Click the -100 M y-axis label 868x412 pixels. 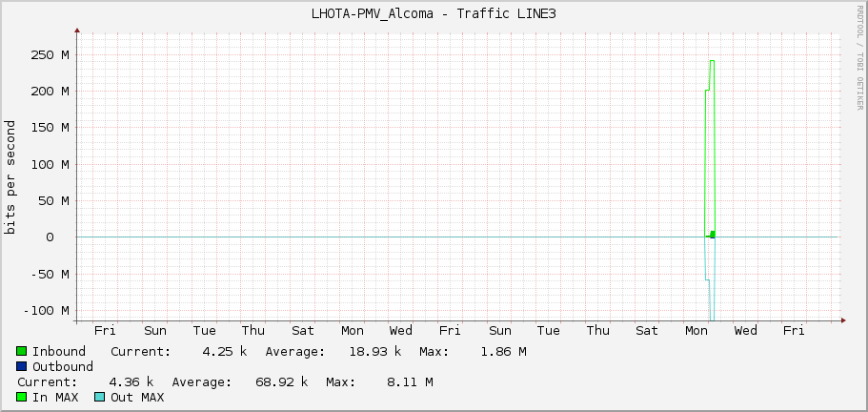coord(46,310)
